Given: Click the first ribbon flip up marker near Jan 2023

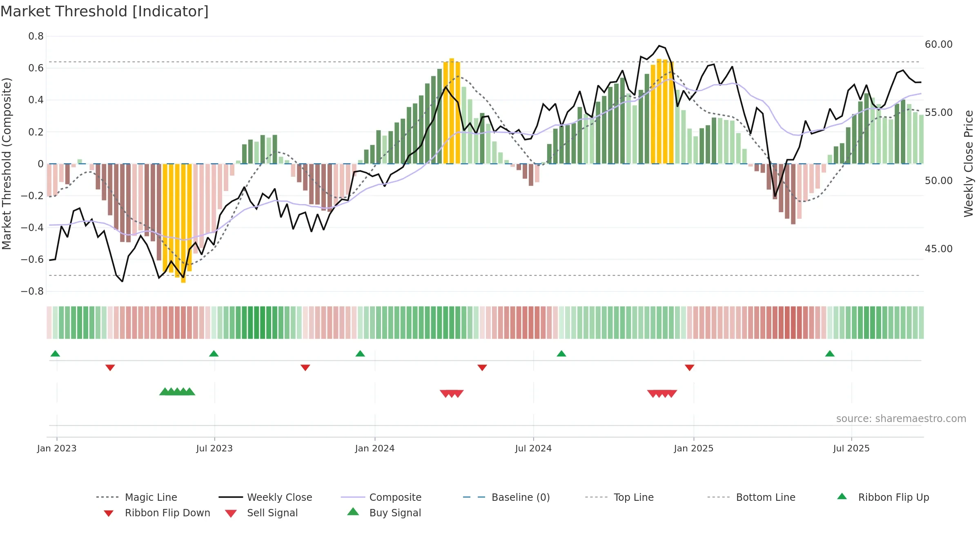Looking at the screenshot, I should (55, 353).
